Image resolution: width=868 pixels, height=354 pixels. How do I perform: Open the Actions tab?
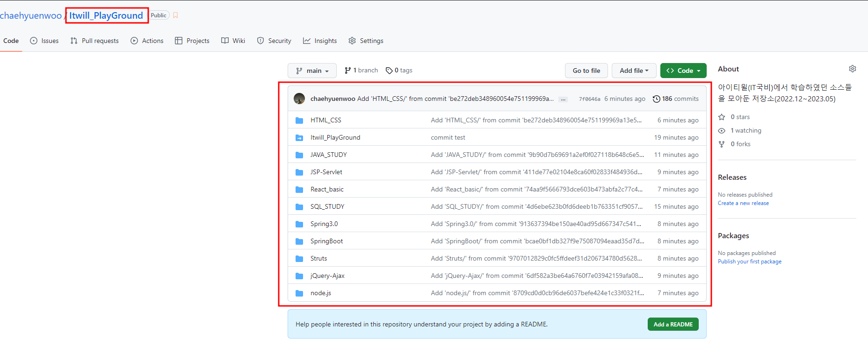[147, 41]
